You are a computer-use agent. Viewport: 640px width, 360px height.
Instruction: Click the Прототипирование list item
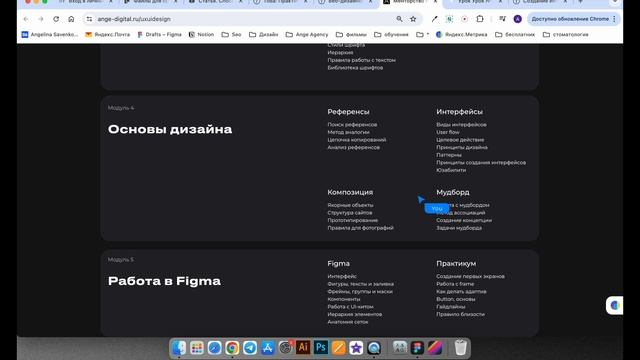pyautogui.click(x=353, y=220)
